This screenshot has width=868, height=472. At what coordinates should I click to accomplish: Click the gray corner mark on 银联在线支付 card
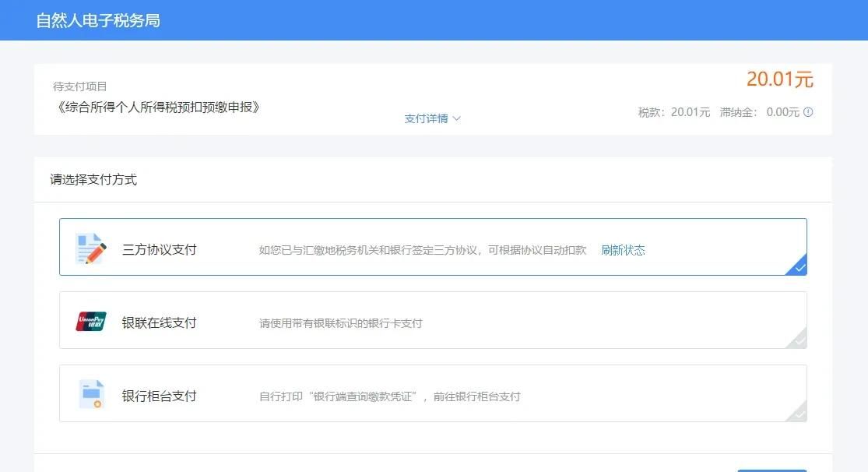coord(800,341)
